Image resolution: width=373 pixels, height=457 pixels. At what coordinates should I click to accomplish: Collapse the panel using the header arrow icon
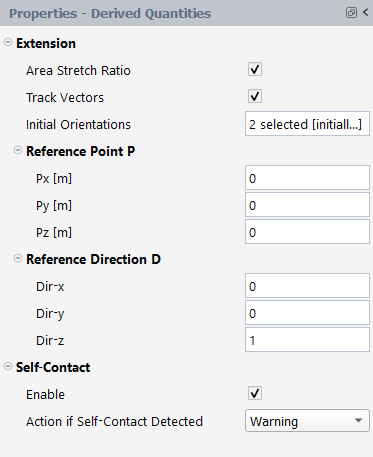pos(366,13)
